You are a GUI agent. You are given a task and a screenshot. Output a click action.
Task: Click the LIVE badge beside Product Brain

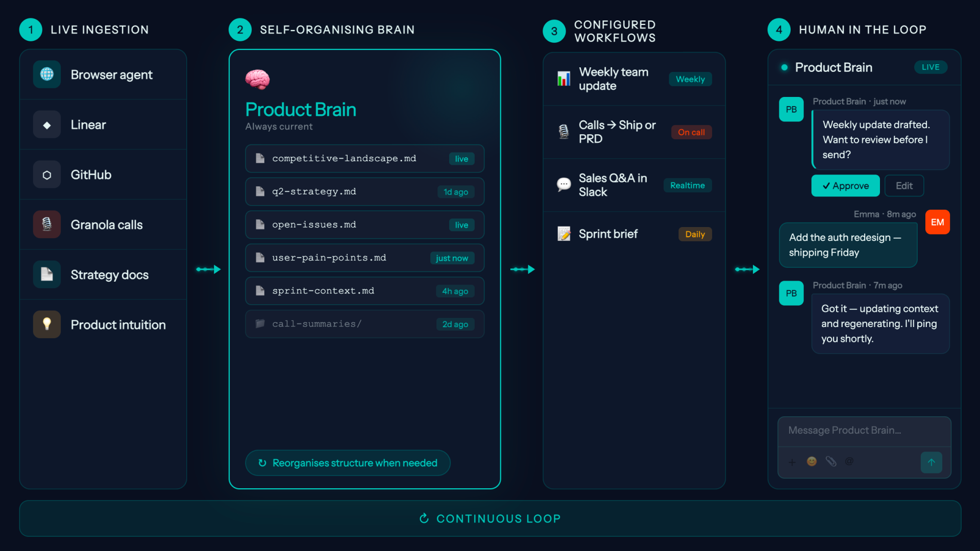[x=930, y=67]
